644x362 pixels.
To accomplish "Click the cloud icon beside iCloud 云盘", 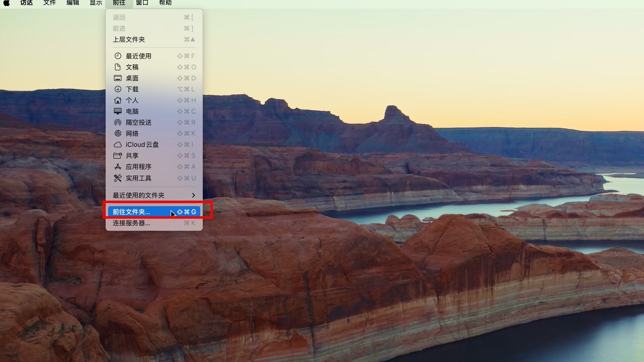I will pyautogui.click(x=118, y=145).
